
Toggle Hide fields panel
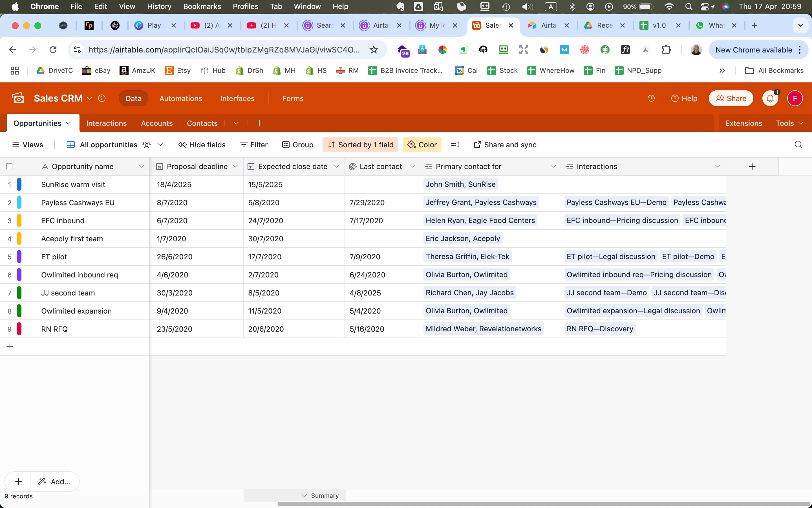(x=202, y=145)
